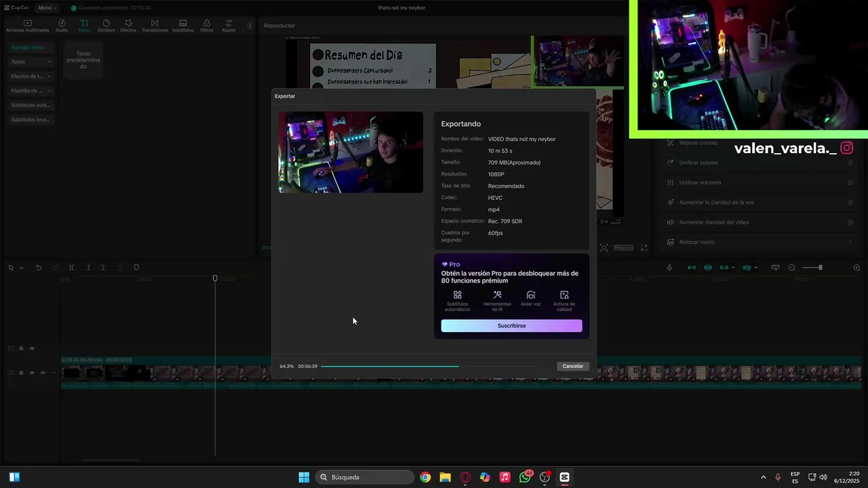Click the timeline zoom-out icon
The width and height of the screenshot is (868, 488).
(791, 268)
